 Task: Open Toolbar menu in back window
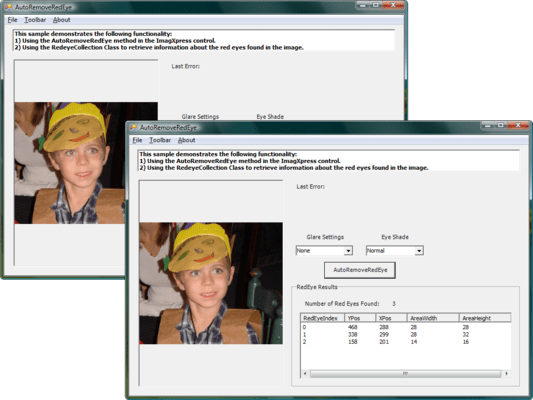point(35,20)
